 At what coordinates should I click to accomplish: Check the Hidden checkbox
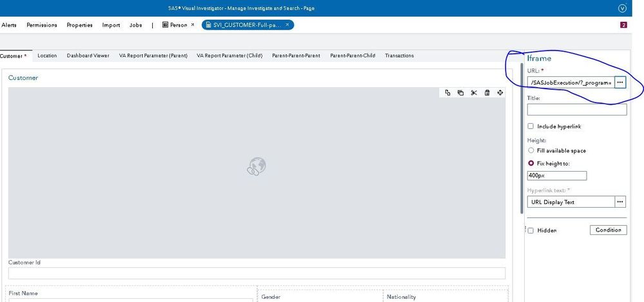coord(531,230)
